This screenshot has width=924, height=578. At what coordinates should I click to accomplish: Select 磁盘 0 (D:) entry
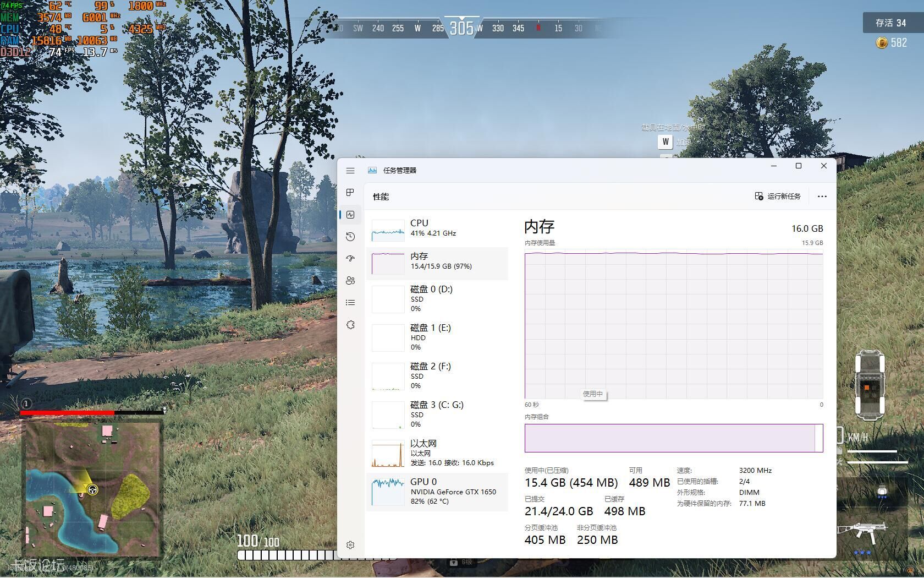(437, 299)
